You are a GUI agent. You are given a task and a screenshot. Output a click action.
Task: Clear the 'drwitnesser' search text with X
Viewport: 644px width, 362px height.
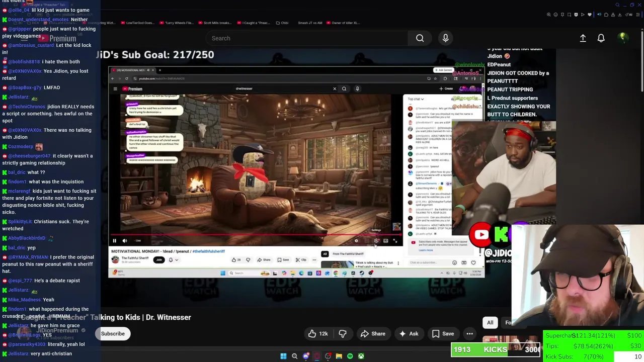tap(335, 89)
